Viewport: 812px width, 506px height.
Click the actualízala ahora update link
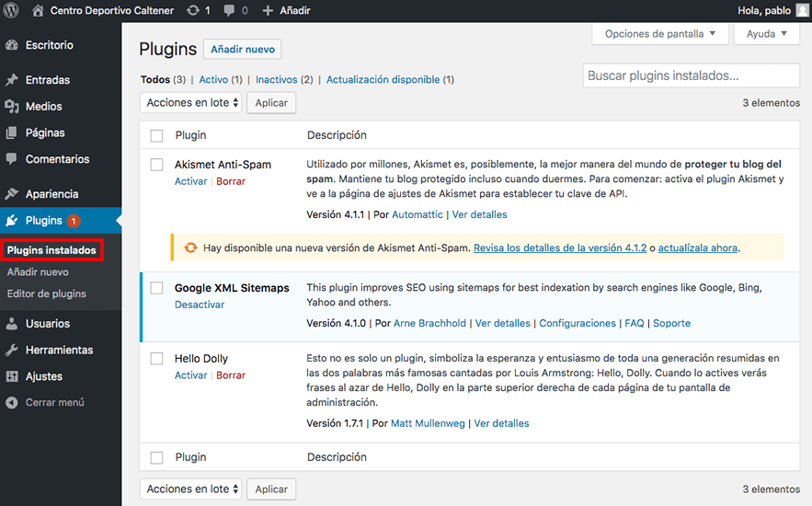[x=698, y=247]
